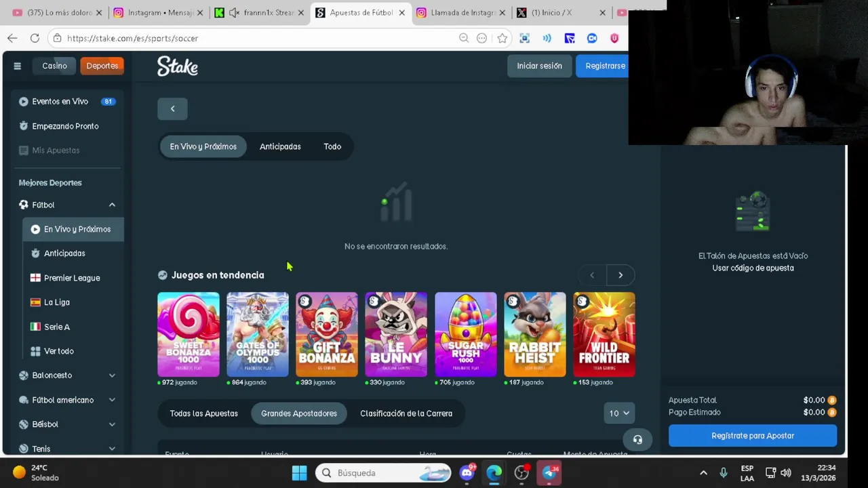
Task: Open Rabbit Heist game
Action: click(535, 334)
